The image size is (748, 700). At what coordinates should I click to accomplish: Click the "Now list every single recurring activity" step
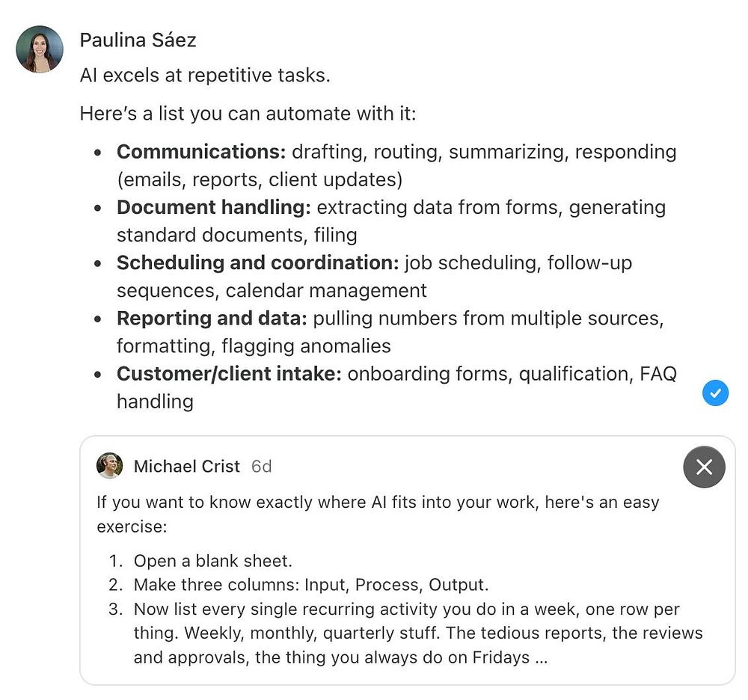click(x=406, y=610)
